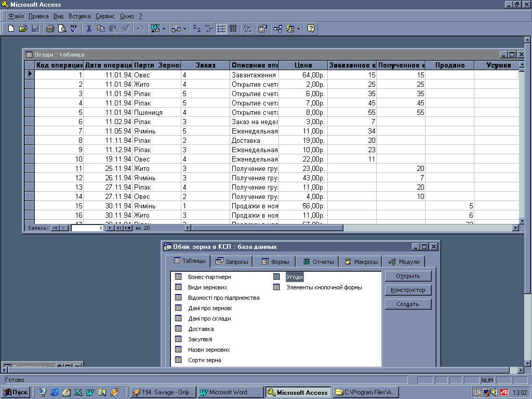Click the Copy icon in the toolbar
This screenshot has width=532, height=399.
point(101,29)
